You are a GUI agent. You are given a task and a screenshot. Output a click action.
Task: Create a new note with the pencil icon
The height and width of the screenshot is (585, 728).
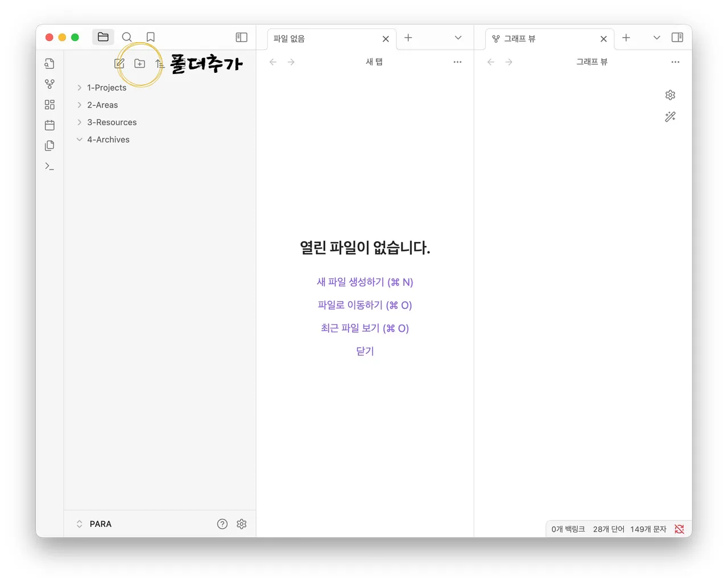pos(119,64)
